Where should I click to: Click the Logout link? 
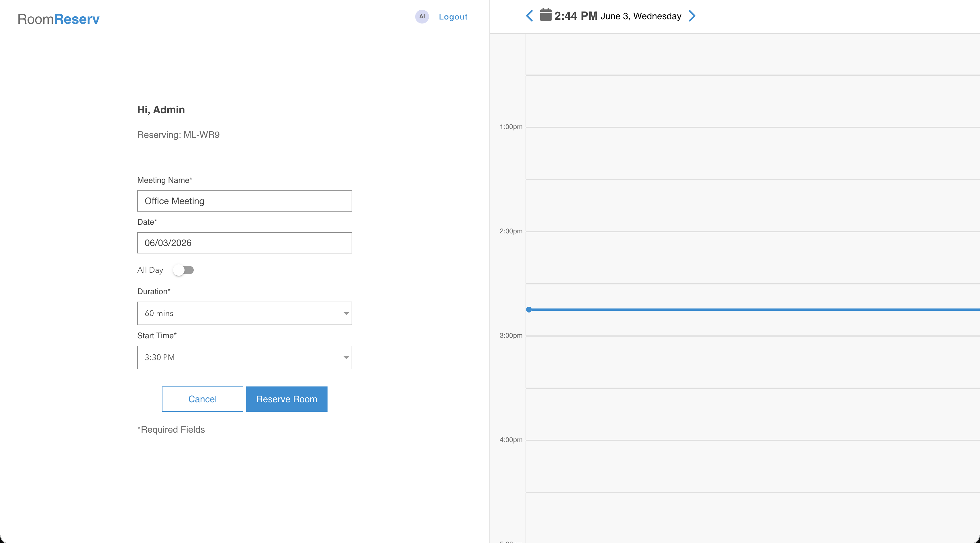453,17
